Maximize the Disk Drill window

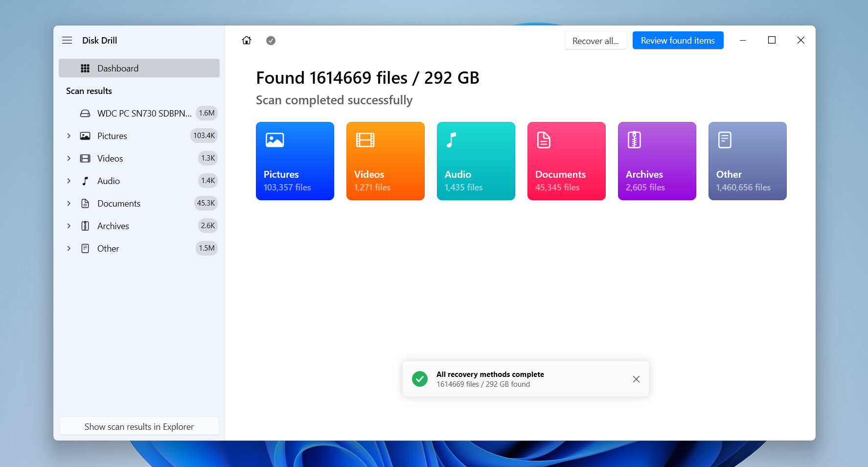772,40
